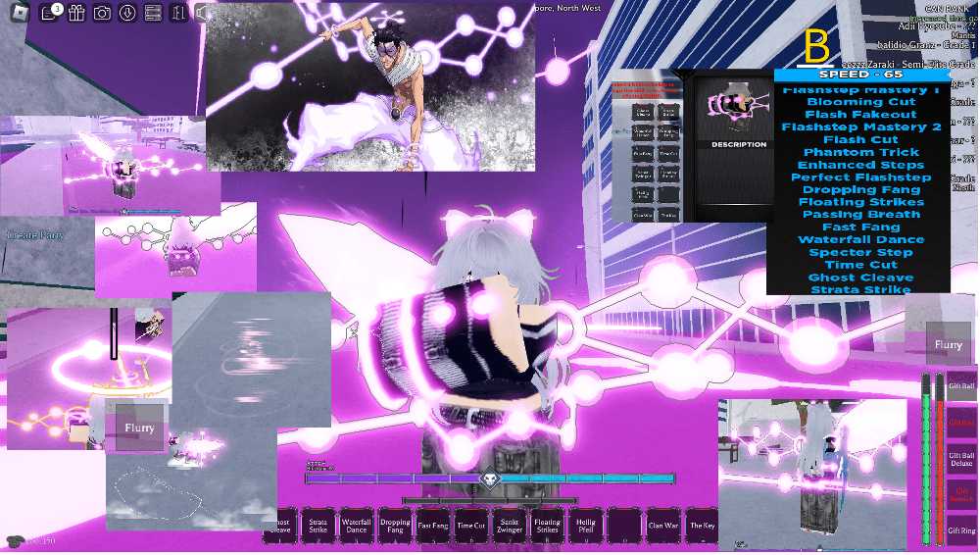Activate the Time Cut hotbar slot
Viewport: 980px width, 555px height.
[x=471, y=526]
